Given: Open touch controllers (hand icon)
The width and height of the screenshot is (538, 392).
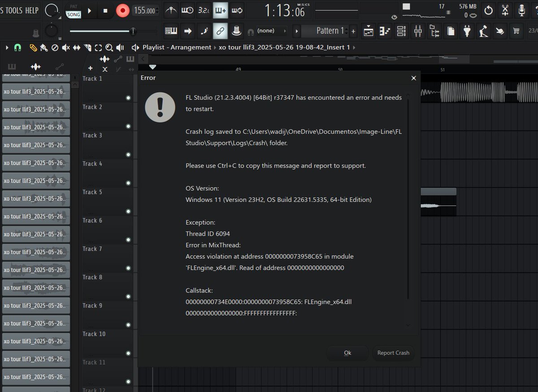Looking at the screenshot, I should [499, 31].
